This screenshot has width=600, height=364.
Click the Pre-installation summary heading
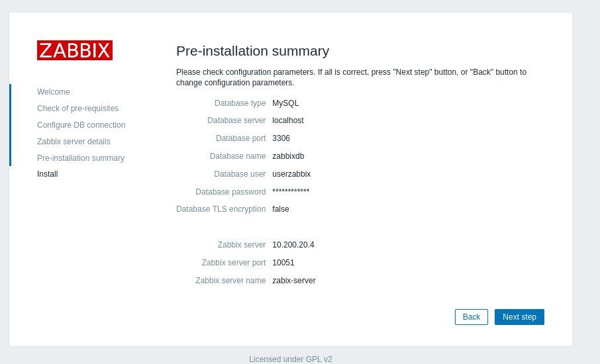point(252,51)
